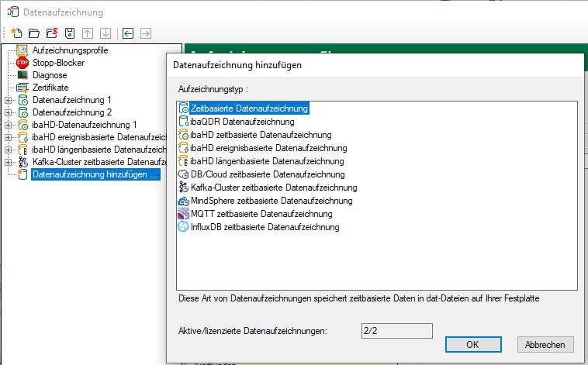Select 'Datenaufzeichnung hinzufügen ...' tree entry
This screenshot has height=365, width=588.
[x=95, y=174]
